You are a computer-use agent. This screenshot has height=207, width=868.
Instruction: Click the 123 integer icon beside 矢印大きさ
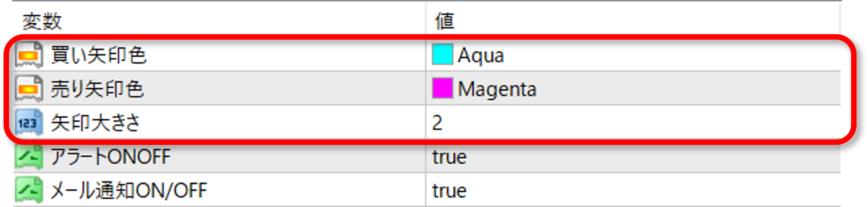[29, 123]
